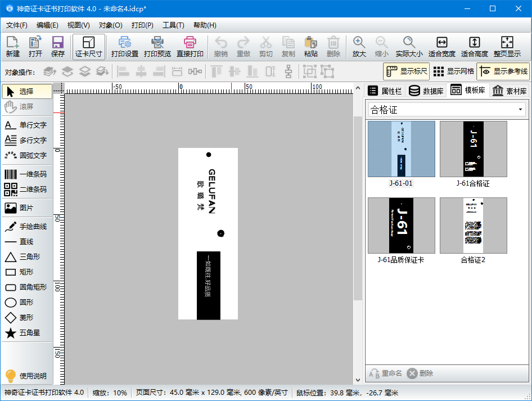Select the 多行文字 multi-line text tool
Viewport: 532px width, 401px height.
pyautogui.click(x=27, y=140)
